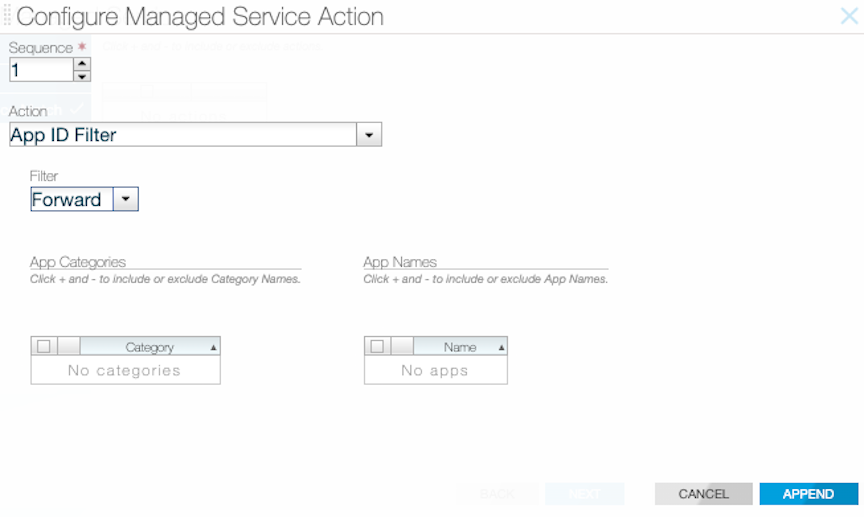Viewport: 864px width, 517px height.
Task: Check the select-all checkbox in Name table
Action: tap(377, 346)
